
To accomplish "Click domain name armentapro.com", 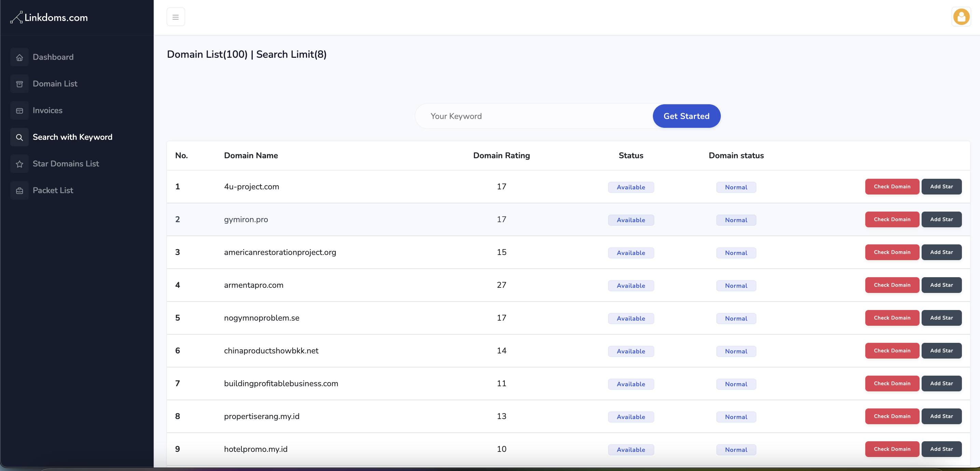I will tap(254, 285).
